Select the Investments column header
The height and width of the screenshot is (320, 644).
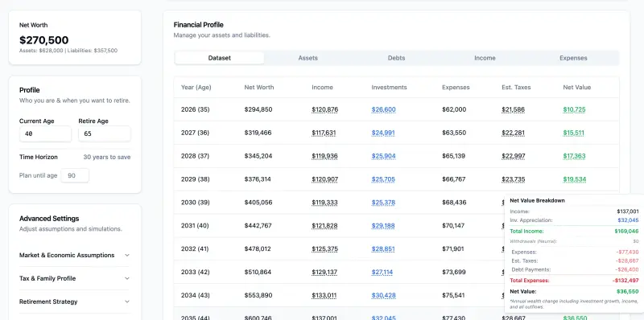pyautogui.click(x=389, y=87)
